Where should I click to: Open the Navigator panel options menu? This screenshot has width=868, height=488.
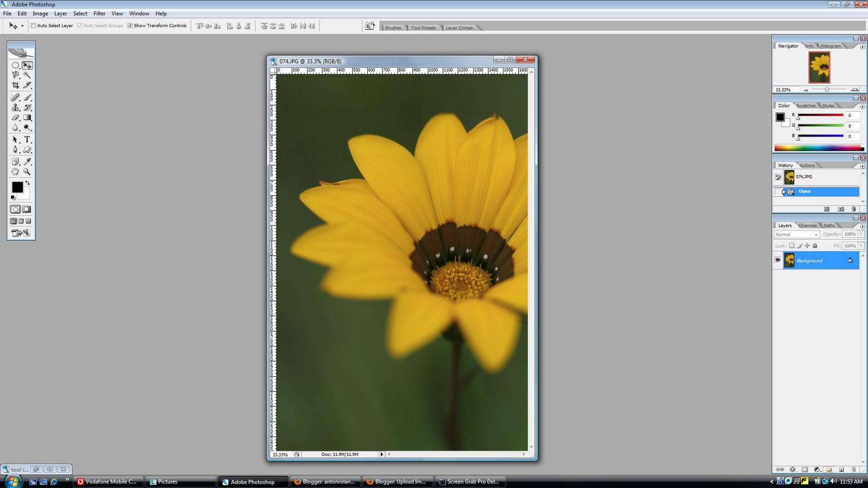[x=863, y=47]
